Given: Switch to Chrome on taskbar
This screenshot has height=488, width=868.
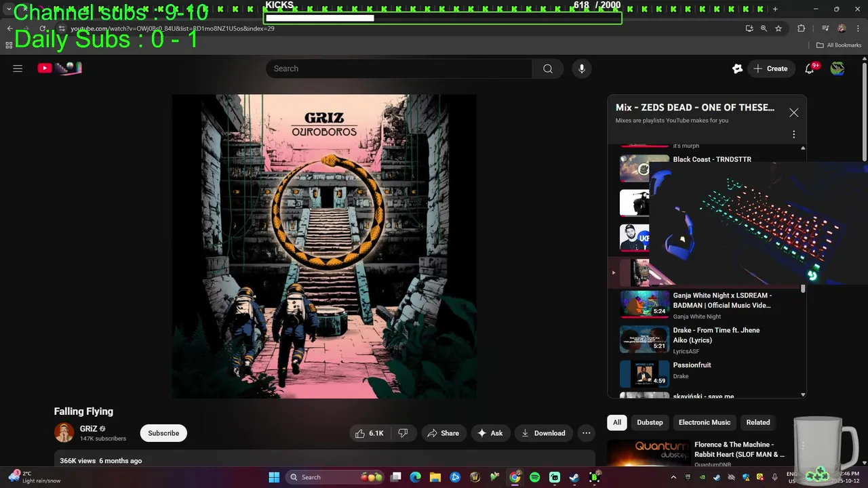Looking at the screenshot, I should pos(515,477).
